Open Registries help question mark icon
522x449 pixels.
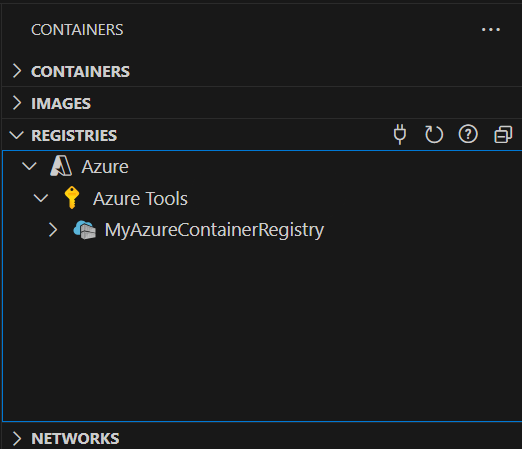click(468, 134)
